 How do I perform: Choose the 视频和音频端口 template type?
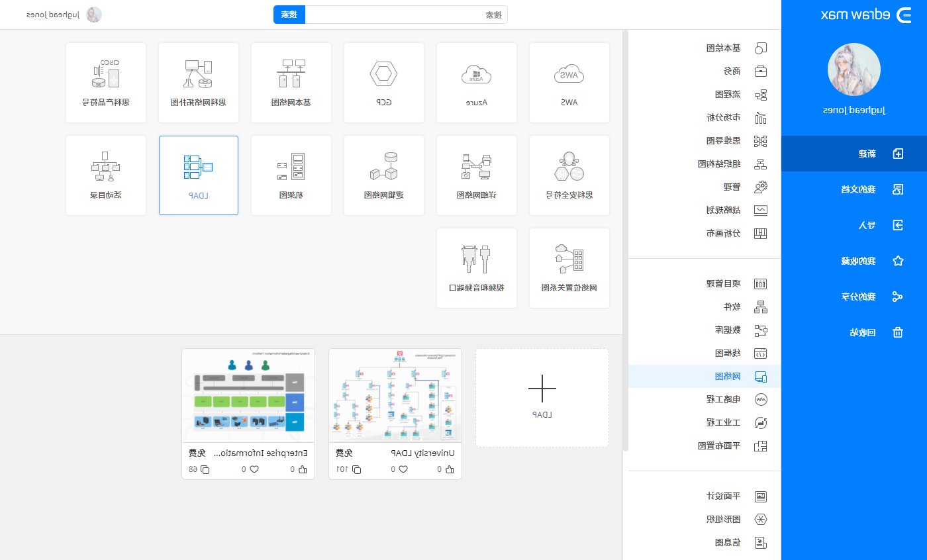pyautogui.click(x=477, y=268)
